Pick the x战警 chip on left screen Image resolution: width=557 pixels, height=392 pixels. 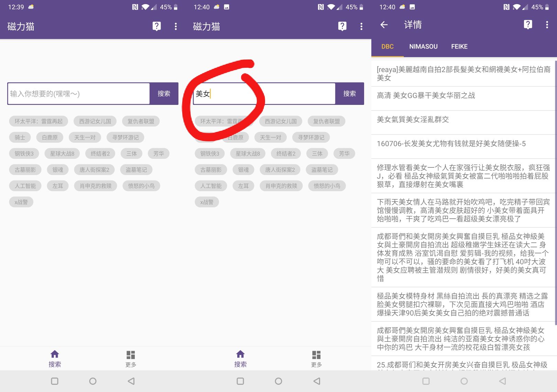tap(21, 202)
